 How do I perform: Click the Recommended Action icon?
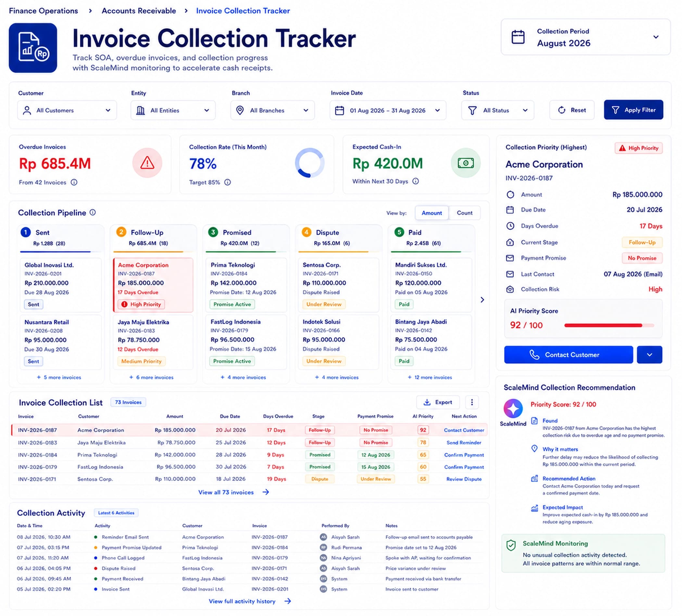535,479
